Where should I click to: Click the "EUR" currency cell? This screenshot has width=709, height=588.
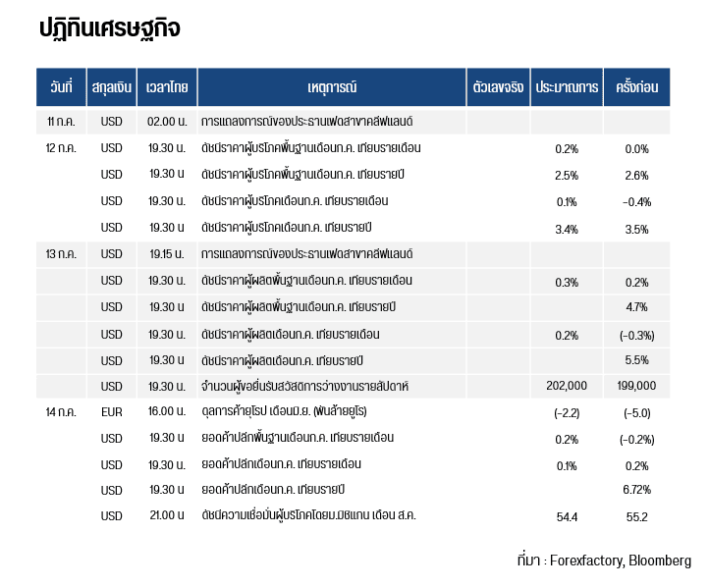[x=112, y=412]
